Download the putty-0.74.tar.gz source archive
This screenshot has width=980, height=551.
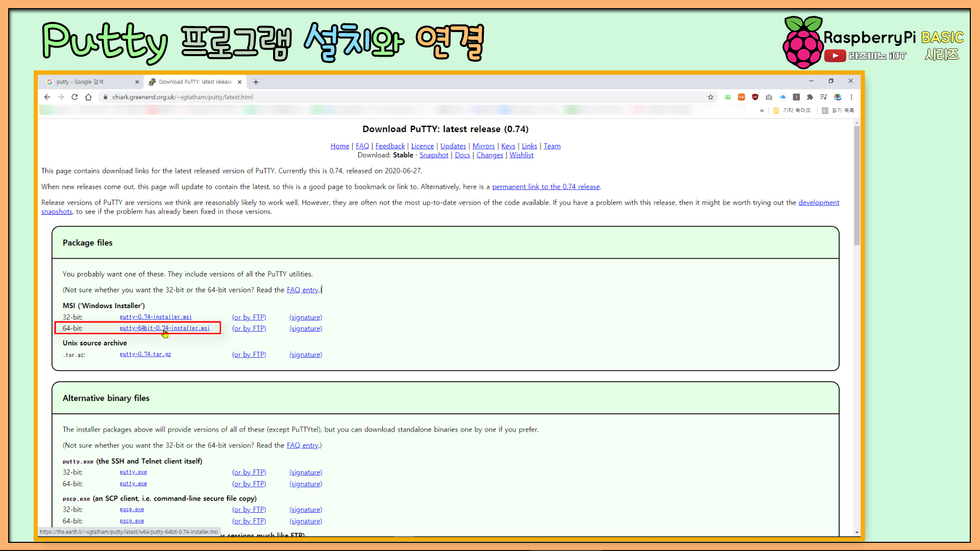pyautogui.click(x=145, y=354)
